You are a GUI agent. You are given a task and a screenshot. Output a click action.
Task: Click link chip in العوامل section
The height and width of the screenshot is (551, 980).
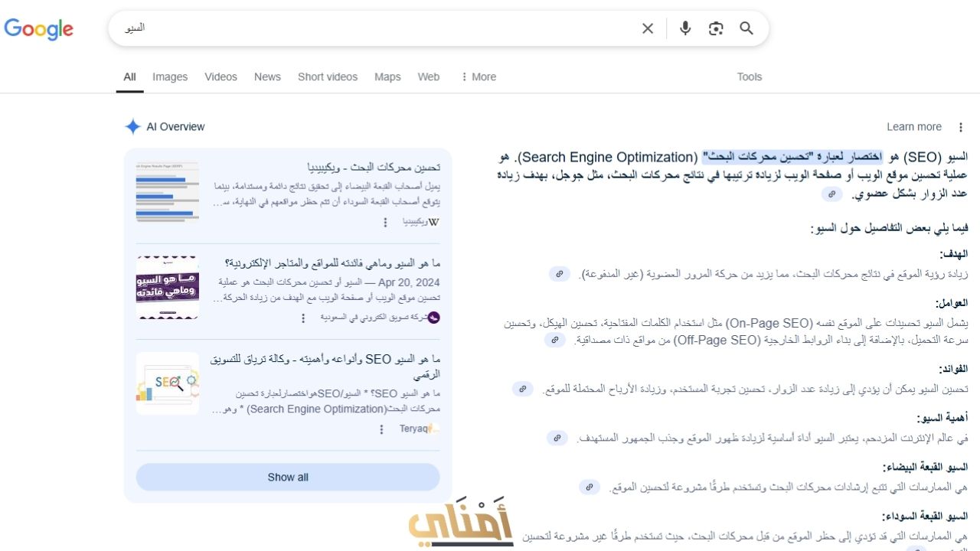pyautogui.click(x=555, y=340)
